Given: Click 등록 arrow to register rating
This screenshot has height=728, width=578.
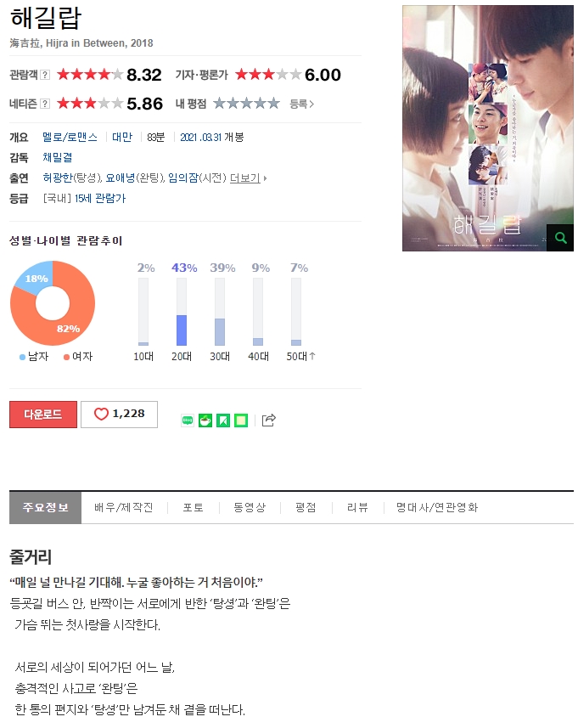Looking at the screenshot, I should (302, 104).
